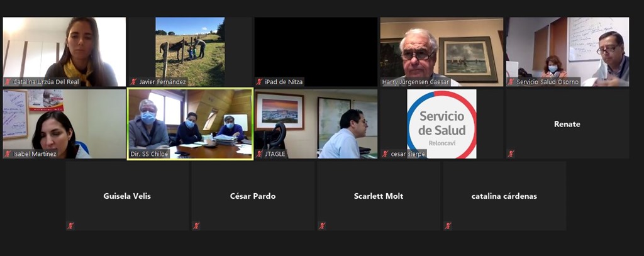Click muted mic icon beside cesar sierpe
Image resolution: width=644 pixels, height=256 pixels.
tap(385, 154)
